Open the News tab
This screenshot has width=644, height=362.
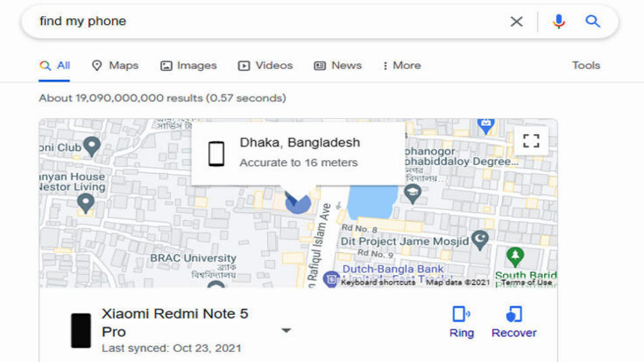[338, 66]
